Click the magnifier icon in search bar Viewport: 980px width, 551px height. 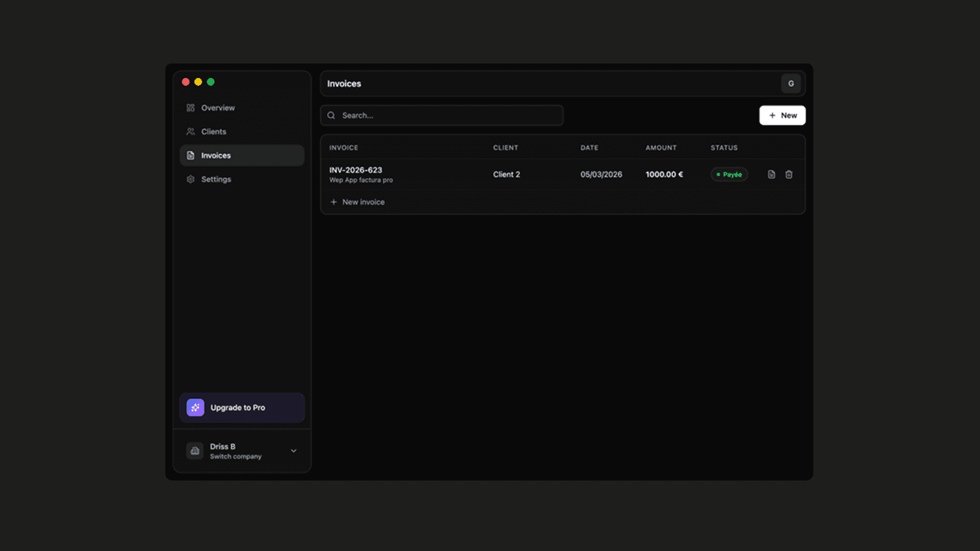coord(332,116)
